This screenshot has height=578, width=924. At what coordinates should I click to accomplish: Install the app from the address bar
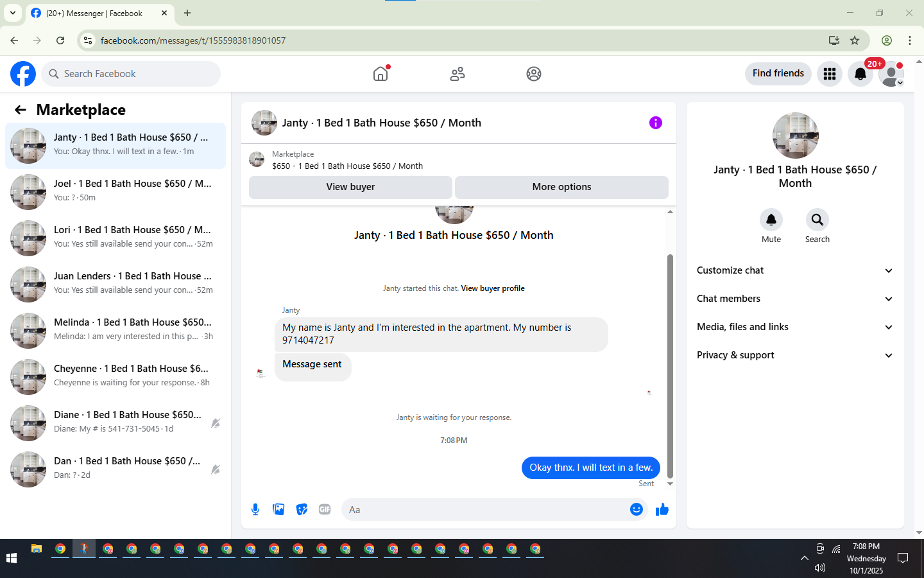pos(834,40)
